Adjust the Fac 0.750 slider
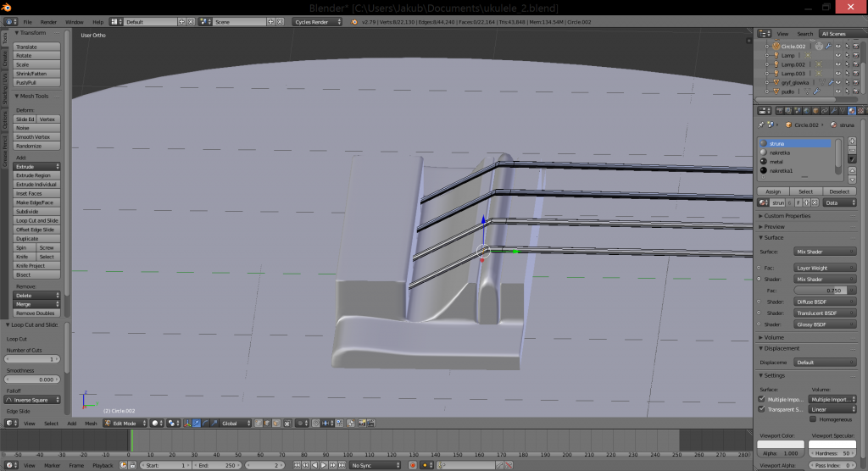Image resolution: width=868 pixels, height=471 pixels. coord(825,291)
